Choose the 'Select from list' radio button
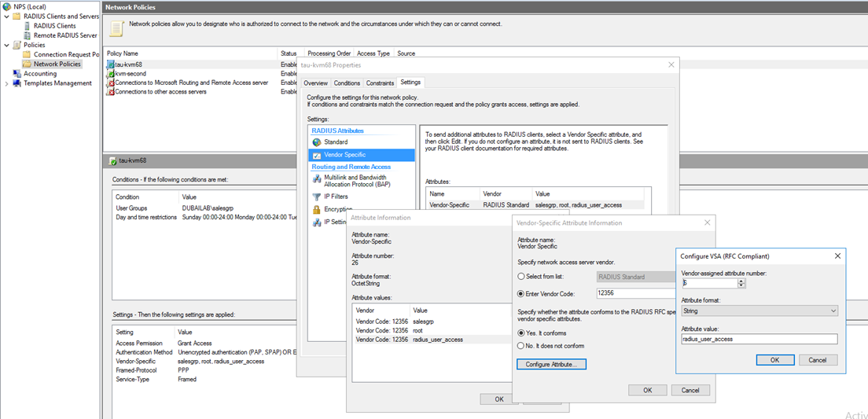 521,277
